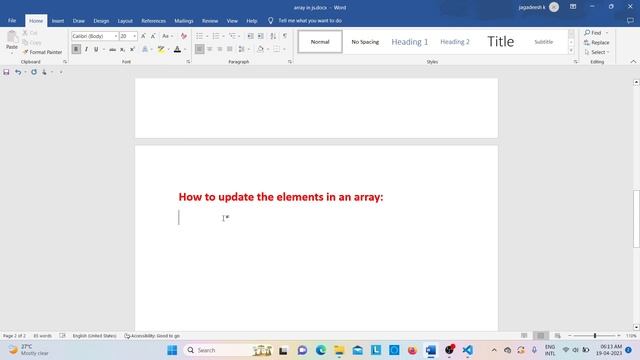Apply numbered list formatting

pos(216,36)
